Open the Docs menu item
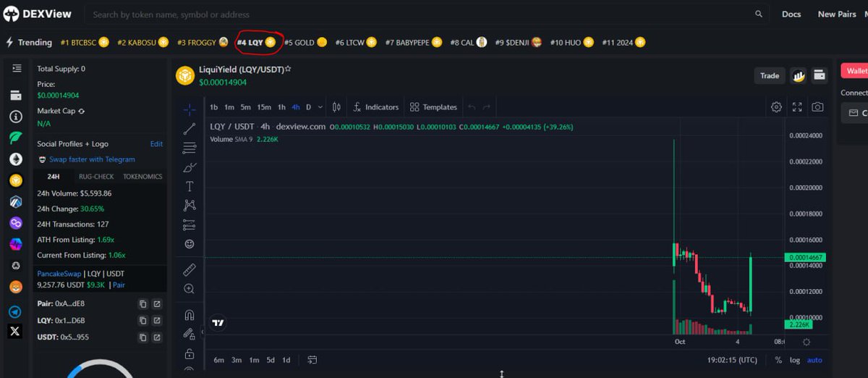 point(791,14)
